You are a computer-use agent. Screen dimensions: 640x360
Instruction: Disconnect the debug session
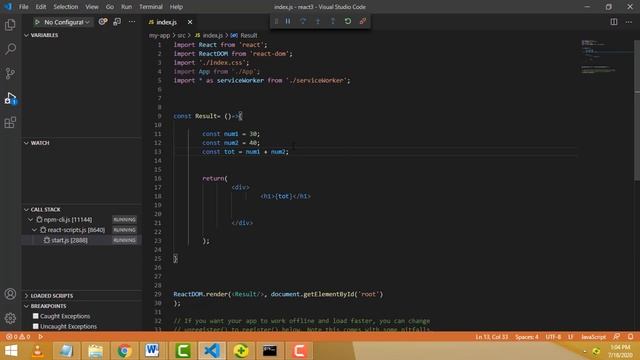tap(362, 21)
